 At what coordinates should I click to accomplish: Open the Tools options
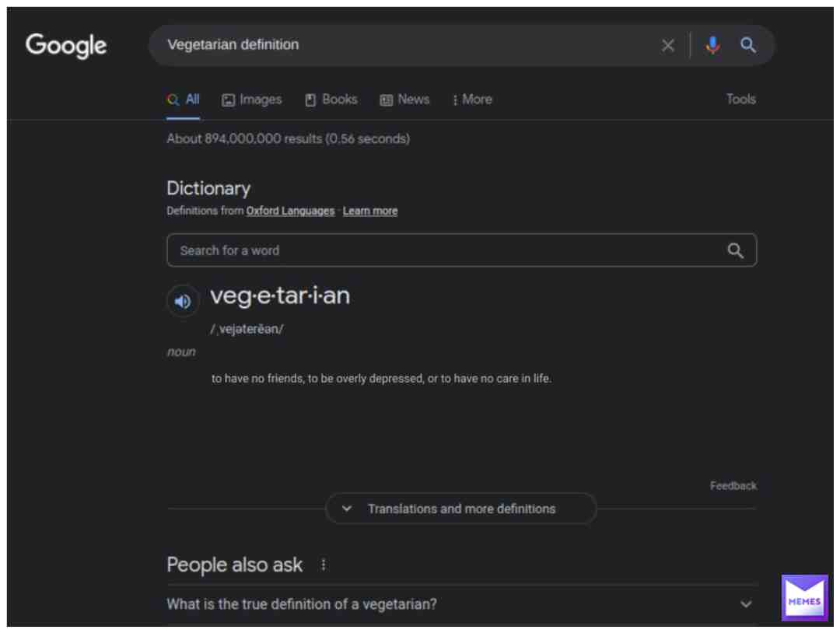pyautogui.click(x=741, y=99)
